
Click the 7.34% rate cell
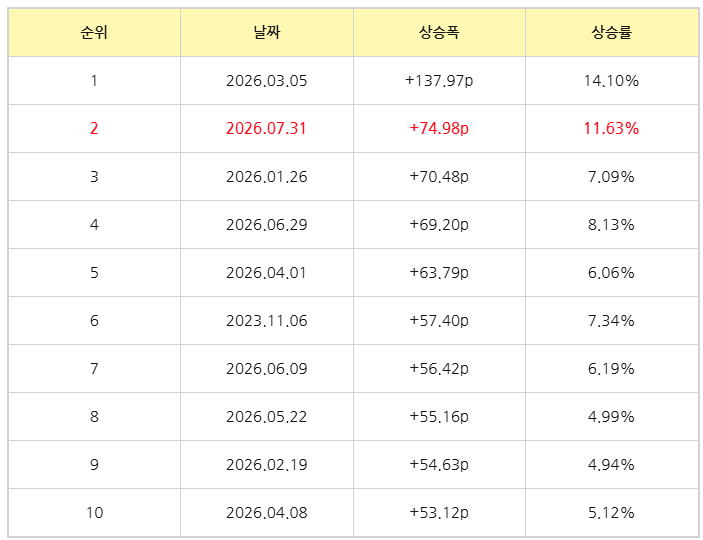point(612,321)
